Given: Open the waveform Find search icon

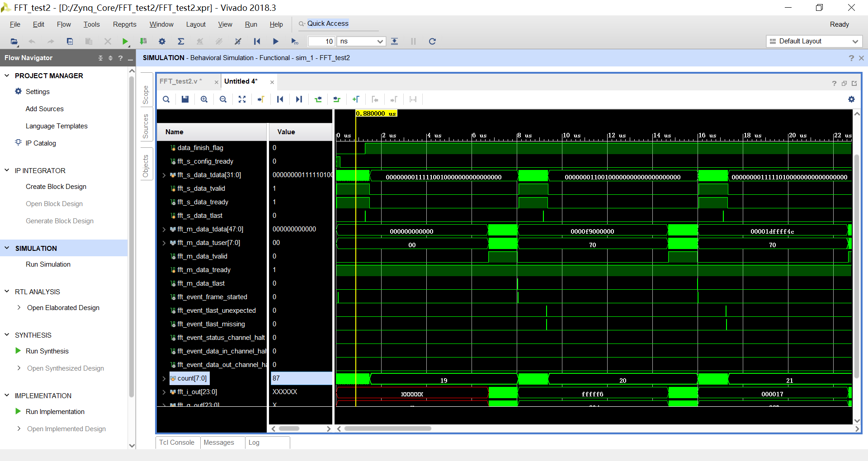Looking at the screenshot, I should pos(166,99).
